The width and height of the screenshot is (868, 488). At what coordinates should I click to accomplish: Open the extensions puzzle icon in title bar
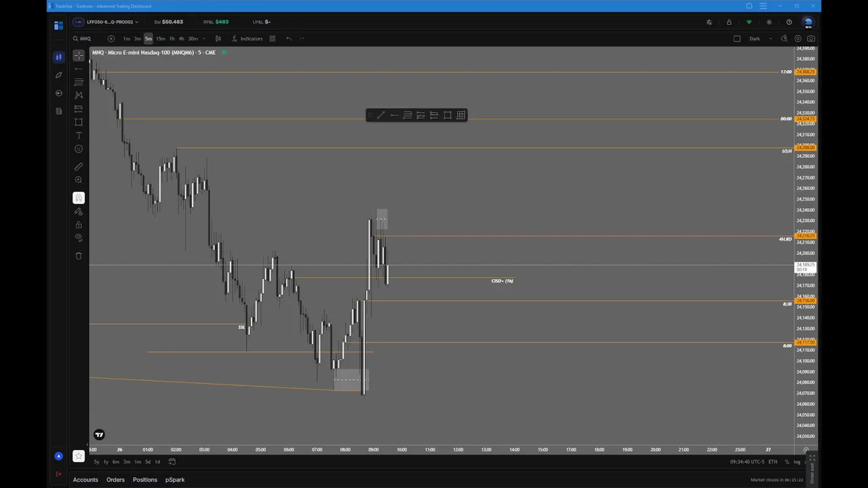point(749,6)
